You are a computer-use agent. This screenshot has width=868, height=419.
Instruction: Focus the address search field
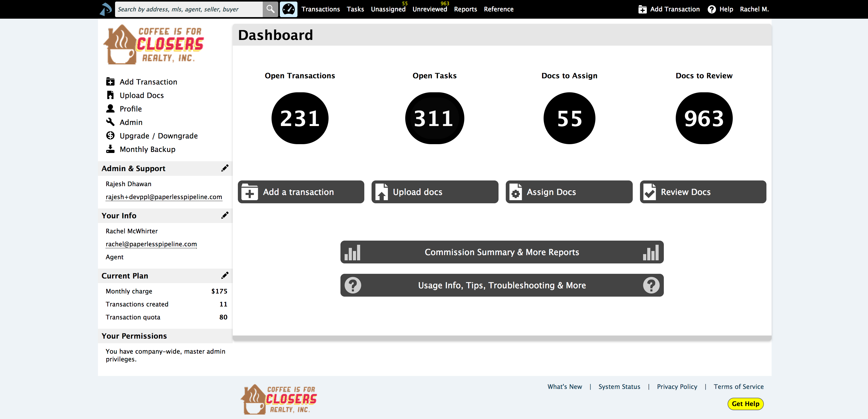[x=189, y=9]
